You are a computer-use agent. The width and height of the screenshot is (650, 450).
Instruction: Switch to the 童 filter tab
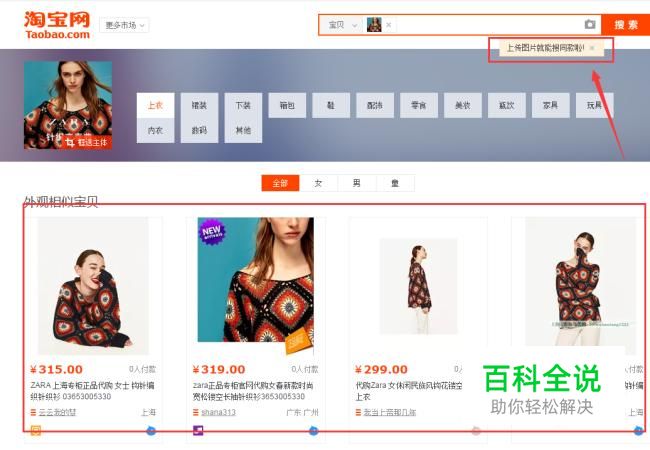[x=395, y=183]
